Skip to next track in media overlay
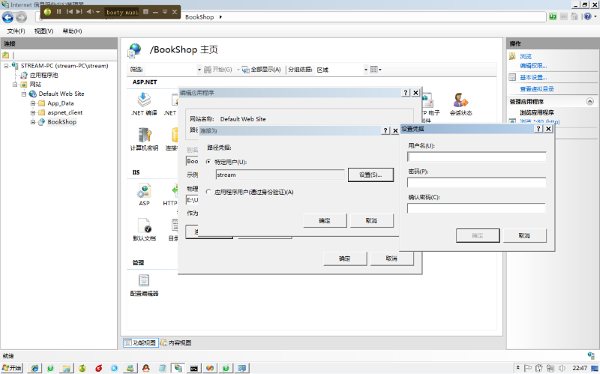Viewport: 600px width, 374px height. (x=79, y=12)
